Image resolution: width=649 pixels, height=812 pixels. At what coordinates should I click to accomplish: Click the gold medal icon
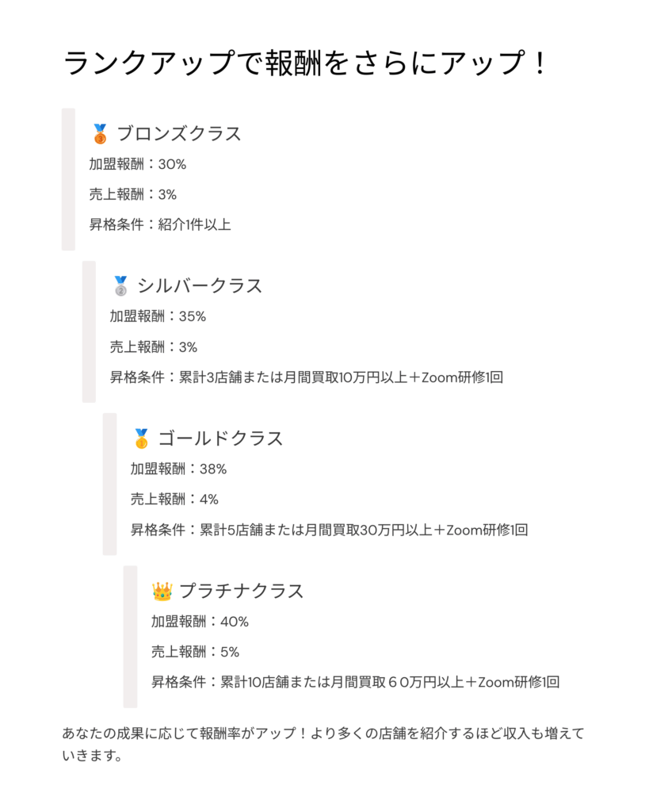[x=141, y=439]
